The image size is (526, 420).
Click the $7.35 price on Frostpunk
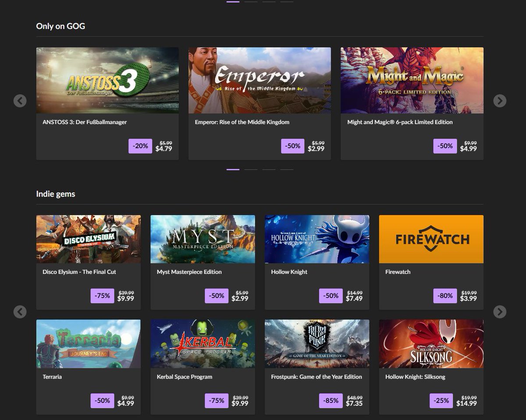click(354, 403)
